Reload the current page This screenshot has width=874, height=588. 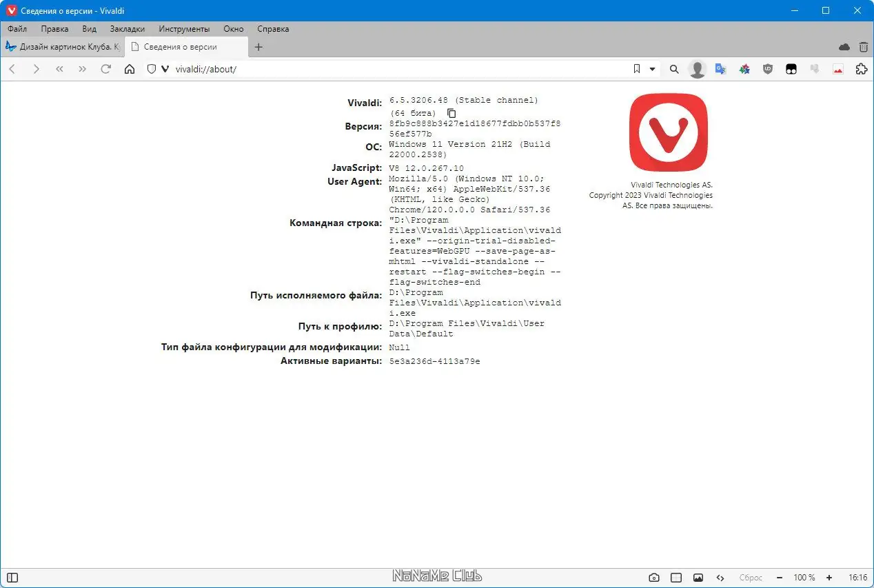pyautogui.click(x=105, y=69)
